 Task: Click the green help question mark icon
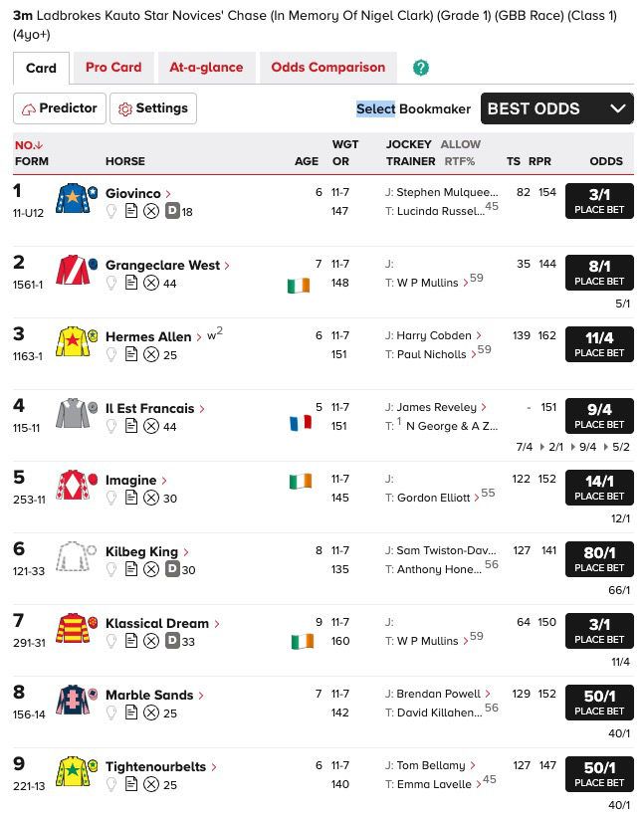[421, 68]
